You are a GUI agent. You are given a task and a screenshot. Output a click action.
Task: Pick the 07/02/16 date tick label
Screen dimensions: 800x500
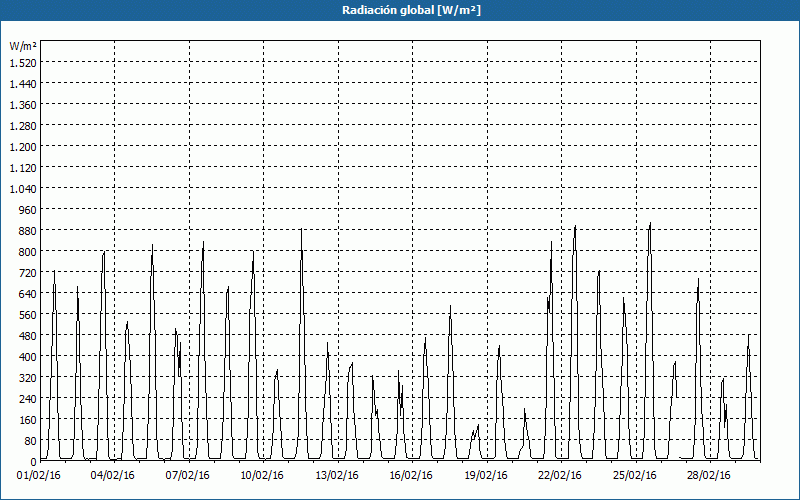point(188,475)
